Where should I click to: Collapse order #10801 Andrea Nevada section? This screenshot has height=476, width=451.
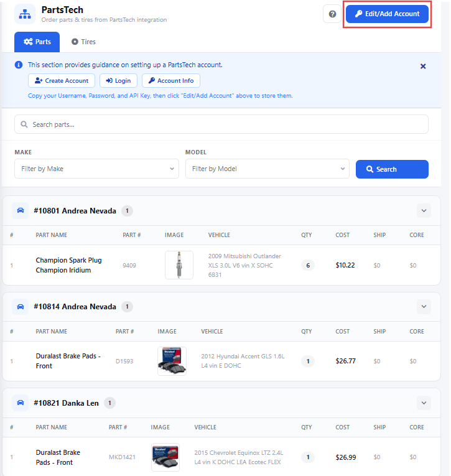pyautogui.click(x=424, y=211)
